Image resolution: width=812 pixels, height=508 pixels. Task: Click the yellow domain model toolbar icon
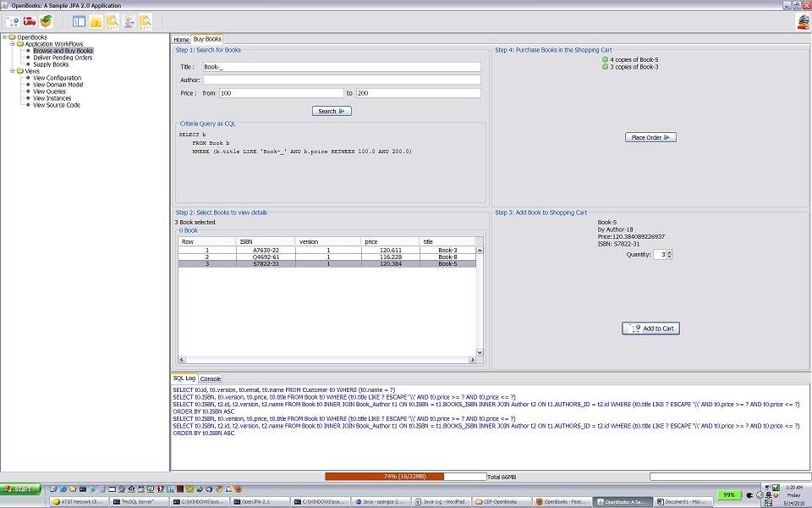click(96, 21)
